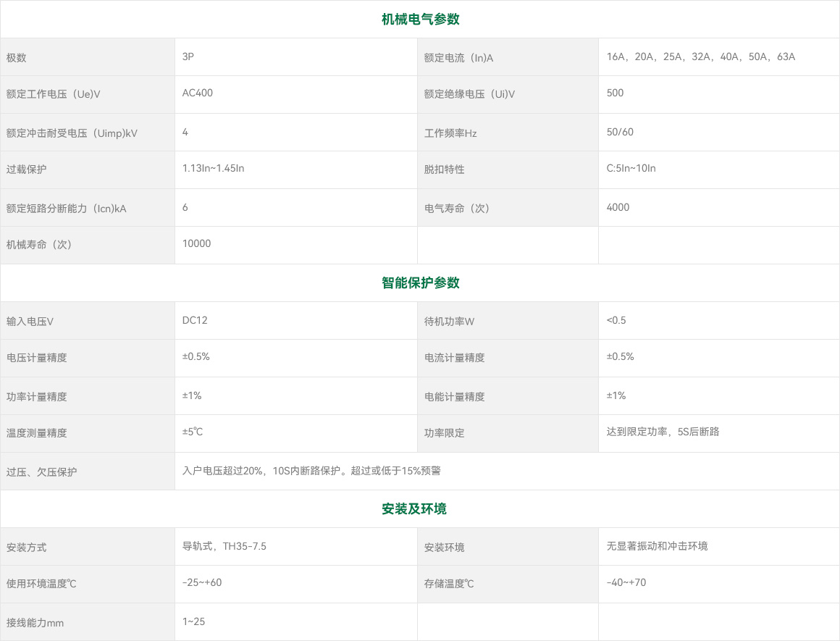Click the 机械电气参数 section header
The image size is (840, 641).
(x=420, y=20)
